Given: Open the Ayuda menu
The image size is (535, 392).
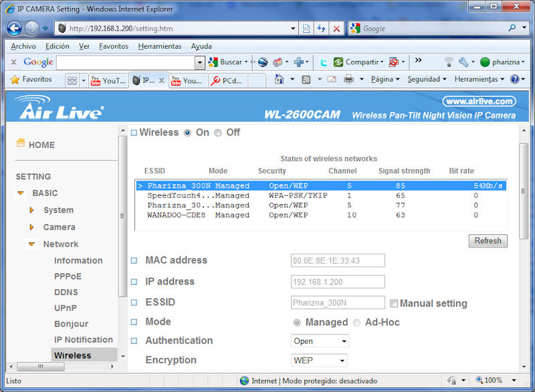Looking at the screenshot, I should (201, 46).
